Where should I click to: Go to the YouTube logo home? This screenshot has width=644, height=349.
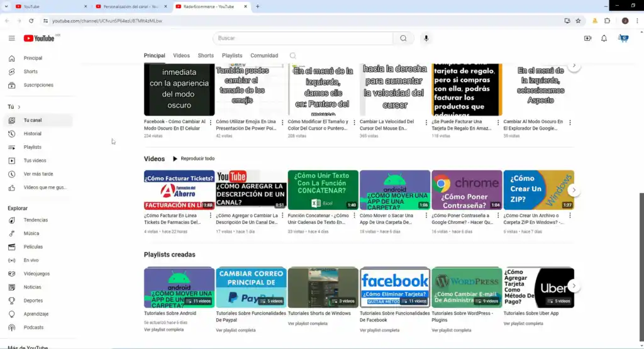(x=39, y=38)
